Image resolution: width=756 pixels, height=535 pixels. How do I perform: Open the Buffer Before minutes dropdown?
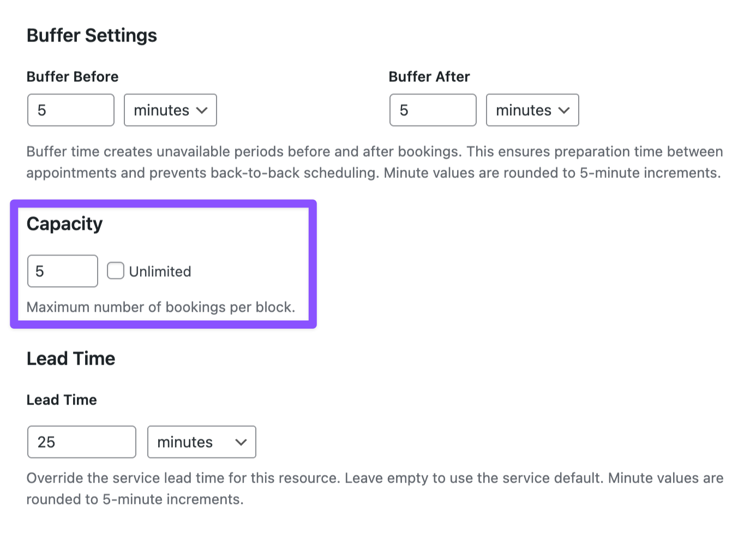point(170,110)
